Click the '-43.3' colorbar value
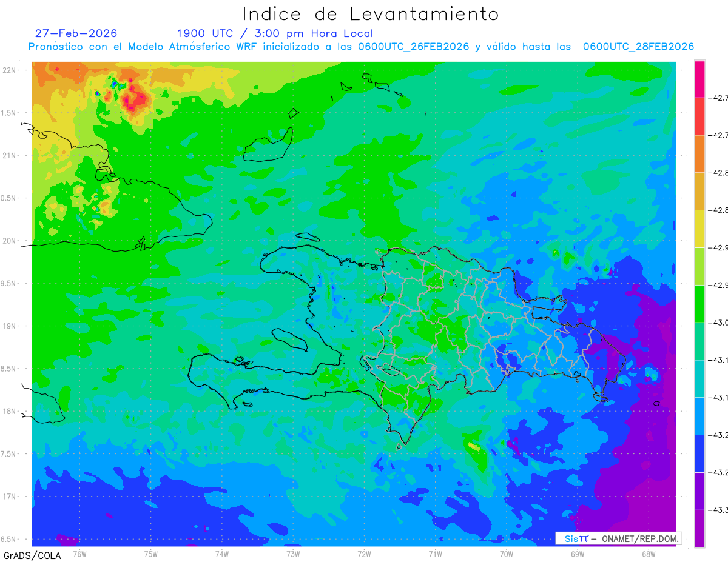The width and height of the screenshot is (728, 562). (719, 510)
